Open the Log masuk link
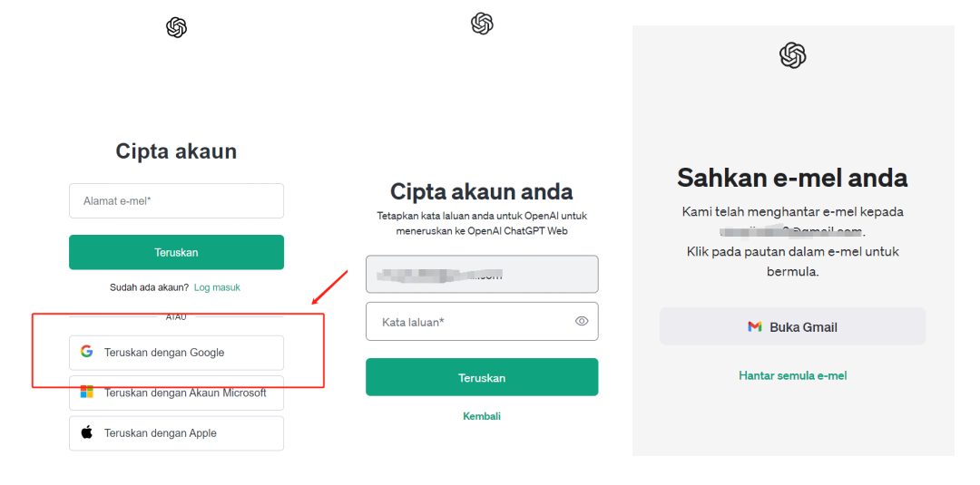Image resolution: width=980 pixels, height=485 pixels. click(217, 287)
